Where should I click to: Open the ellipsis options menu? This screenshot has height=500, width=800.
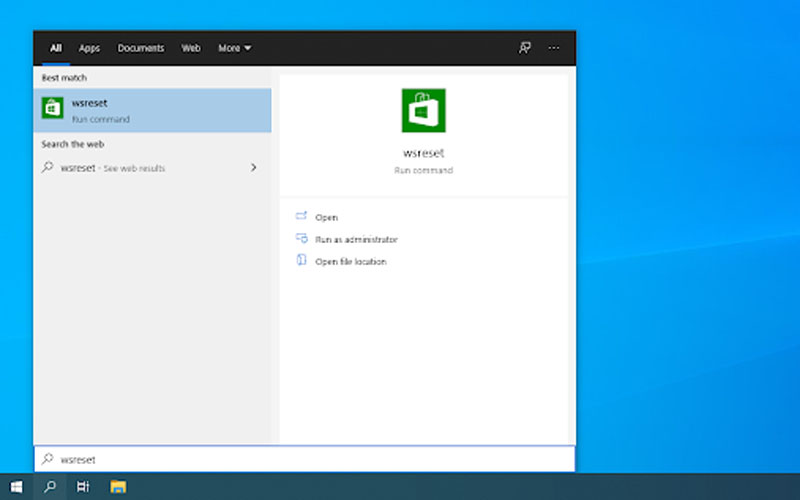click(x=554, y=48)
